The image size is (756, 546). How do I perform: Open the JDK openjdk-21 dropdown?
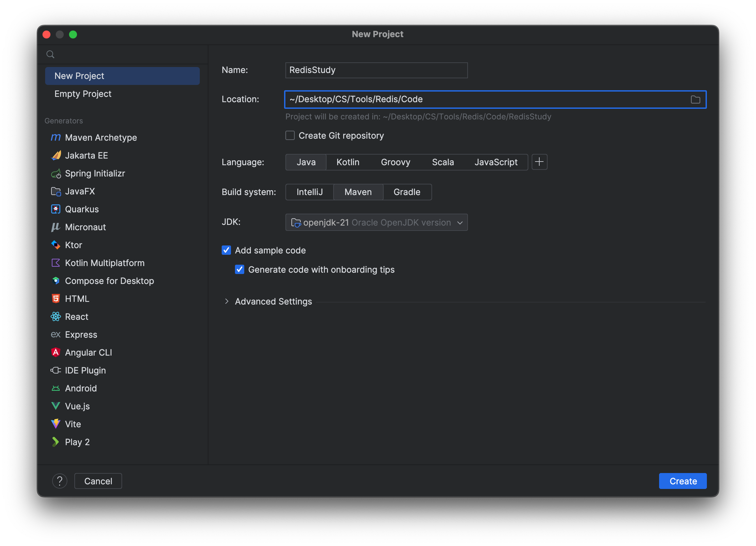376,223
